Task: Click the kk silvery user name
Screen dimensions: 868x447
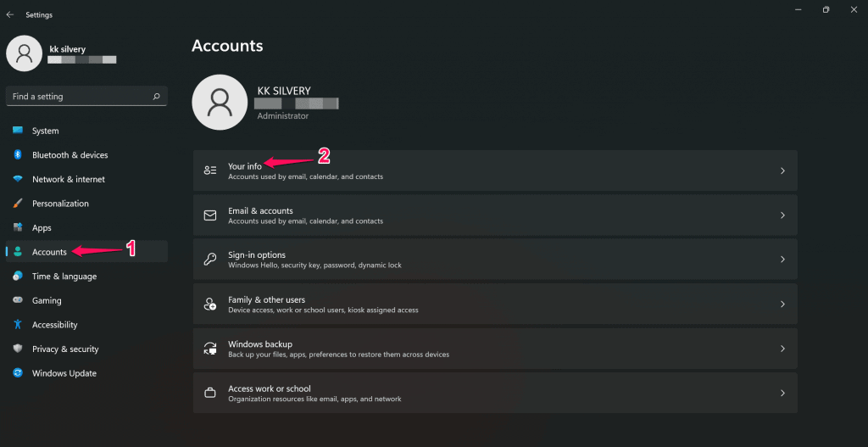Action: pyautogui.click(x=68, y=49)
